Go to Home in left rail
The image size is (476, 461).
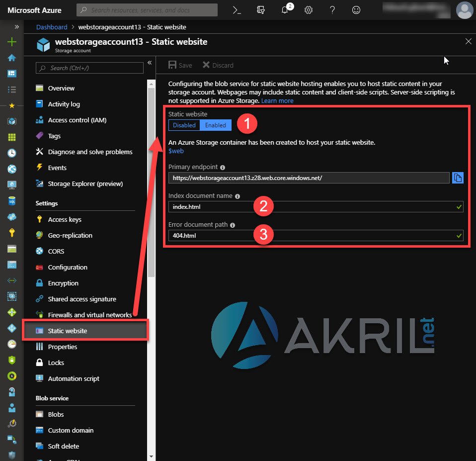[12, 58]
